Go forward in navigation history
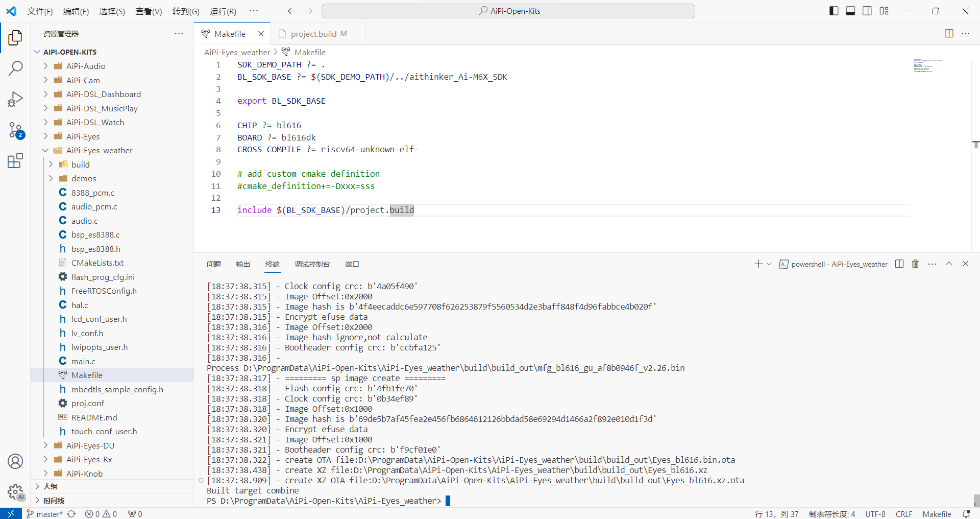Image resolution: width=980 pixels, height=519 pixels. pyautogui.click(x=309, y=11)
